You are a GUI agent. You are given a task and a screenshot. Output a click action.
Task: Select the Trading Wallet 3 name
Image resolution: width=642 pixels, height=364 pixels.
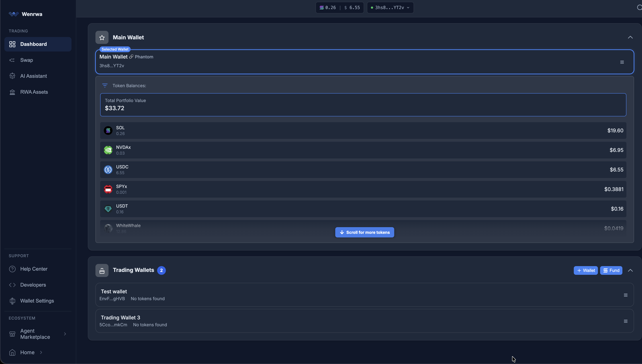click(x=120, y=318)
